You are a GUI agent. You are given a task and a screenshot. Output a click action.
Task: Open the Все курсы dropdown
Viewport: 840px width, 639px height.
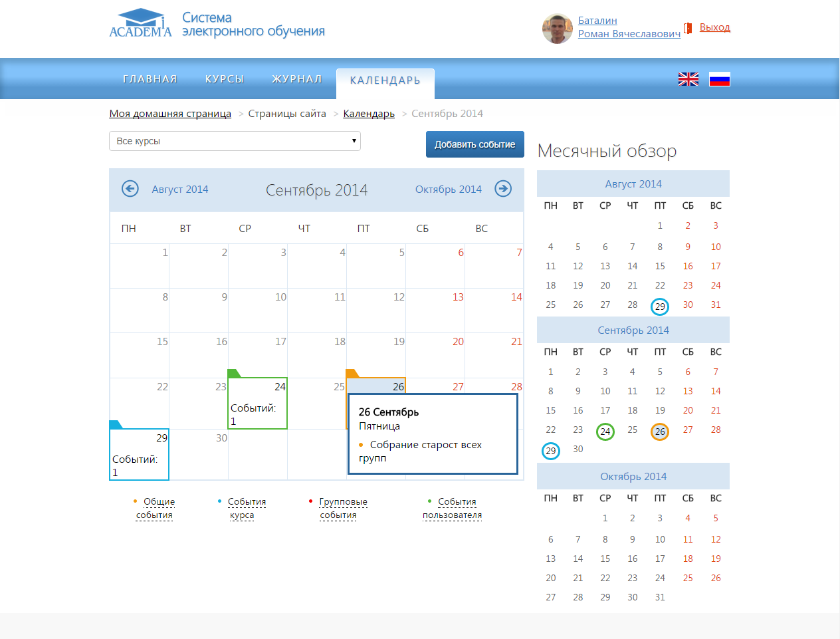coord(235,141)
